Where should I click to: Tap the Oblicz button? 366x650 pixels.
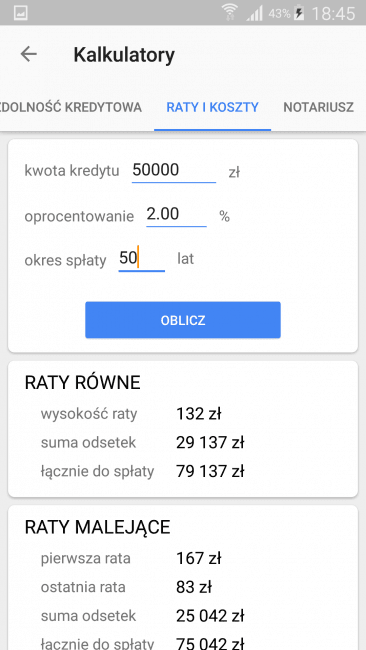183,320
